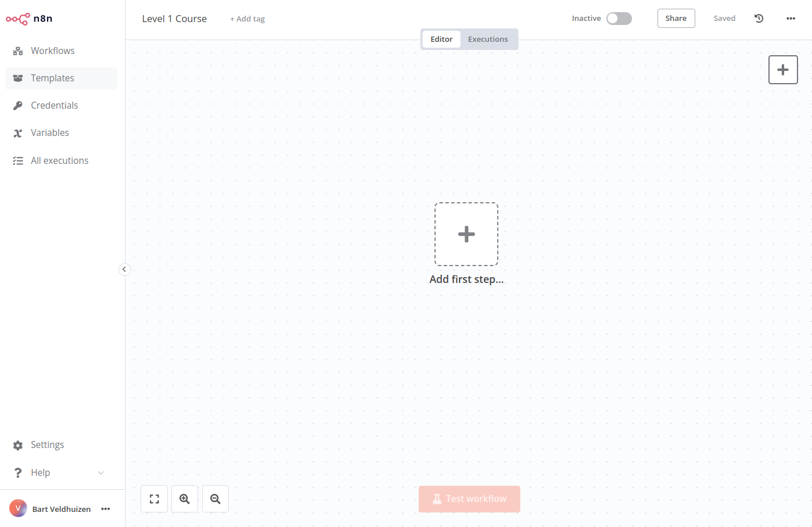Collapse the left sidebar with the chevron

[x=125, y=269]
